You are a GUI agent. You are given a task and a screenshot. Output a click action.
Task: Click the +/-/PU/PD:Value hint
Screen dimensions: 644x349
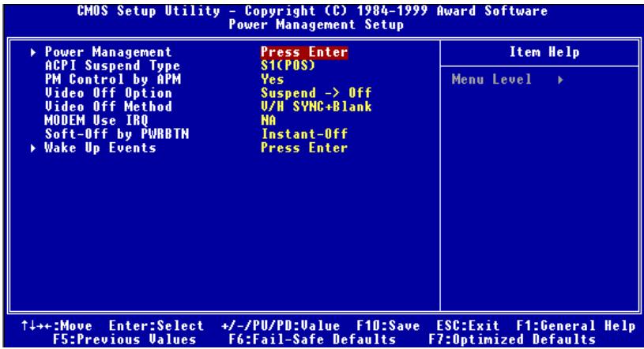281,326
